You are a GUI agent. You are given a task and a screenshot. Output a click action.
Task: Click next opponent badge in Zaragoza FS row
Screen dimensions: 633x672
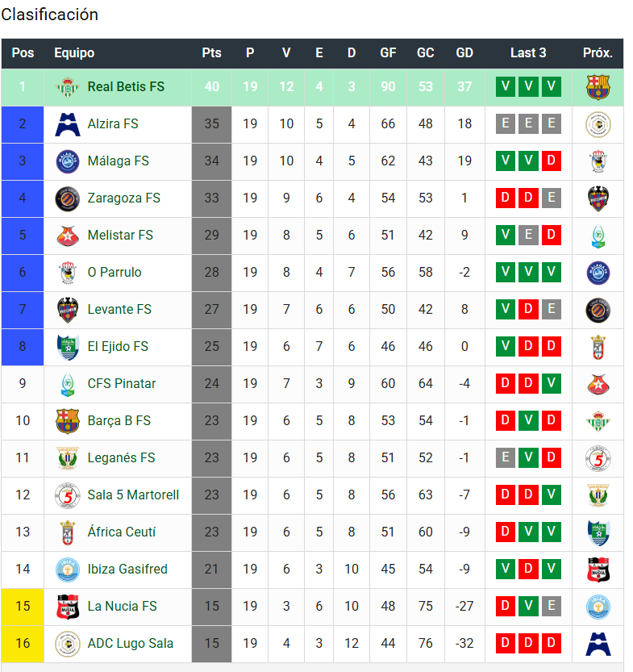tap(598, 198)
